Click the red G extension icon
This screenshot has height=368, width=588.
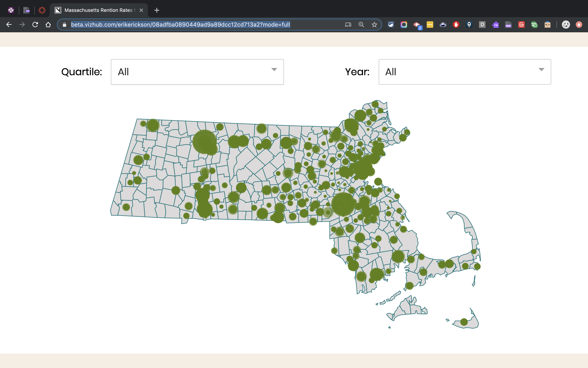pos(521,25)
